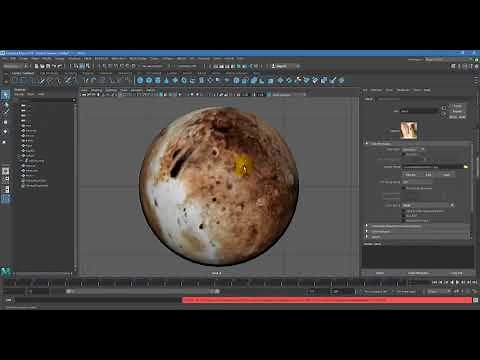Activate the Scale tool in the toolbox
This screenshot has width=480, height=360.
coord(5,142)
